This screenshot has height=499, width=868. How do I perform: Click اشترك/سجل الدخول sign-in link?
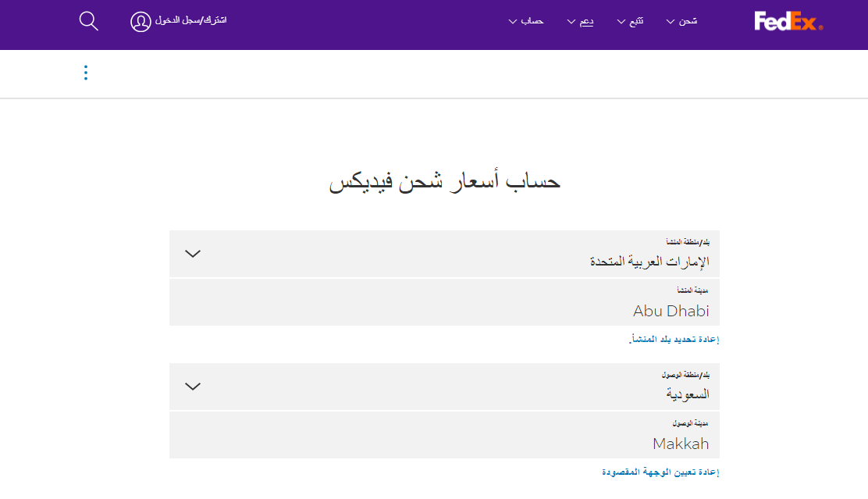(x=190, y=20)
